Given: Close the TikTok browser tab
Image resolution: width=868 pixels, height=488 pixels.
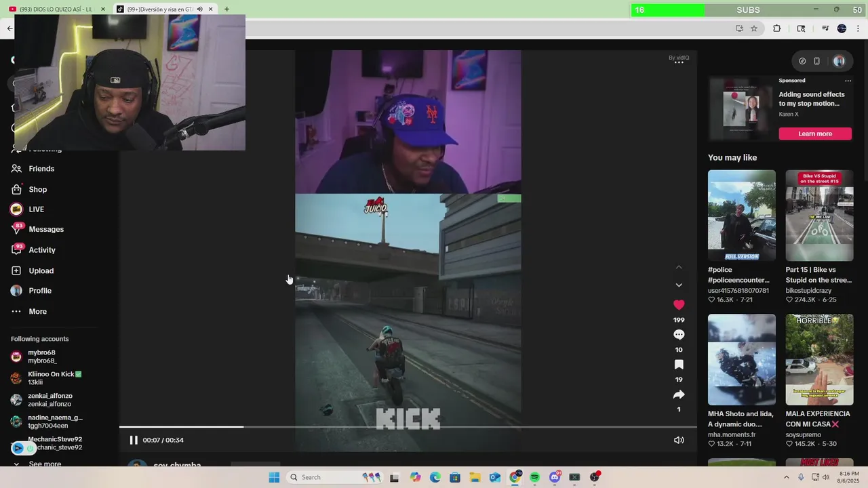Looking at the screenshot, I should coord(210,9).
